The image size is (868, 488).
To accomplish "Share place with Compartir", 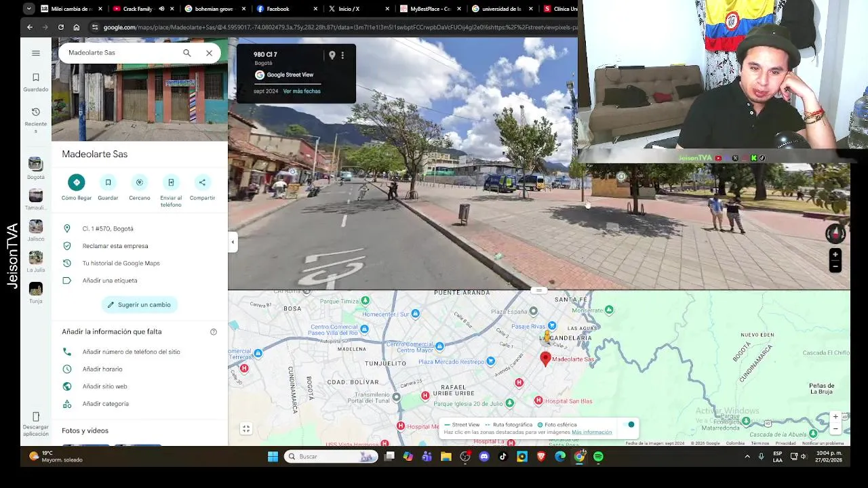I will (202, 182).
